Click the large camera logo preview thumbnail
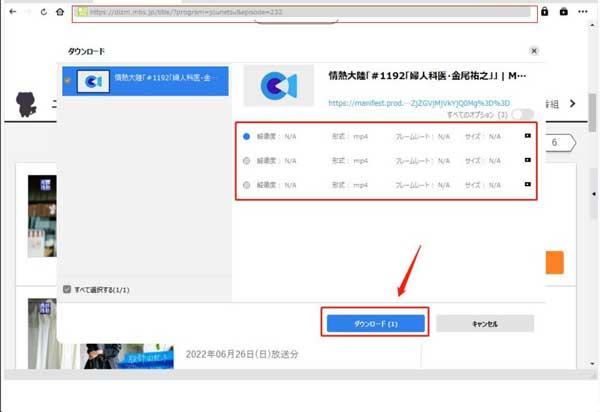 279,85
